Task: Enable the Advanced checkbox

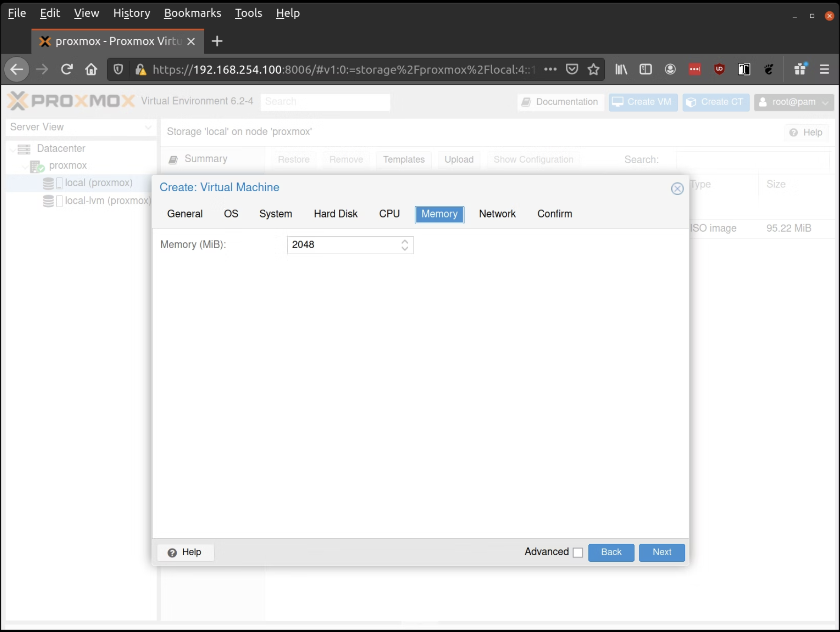Action: click(x=578, y=553)
